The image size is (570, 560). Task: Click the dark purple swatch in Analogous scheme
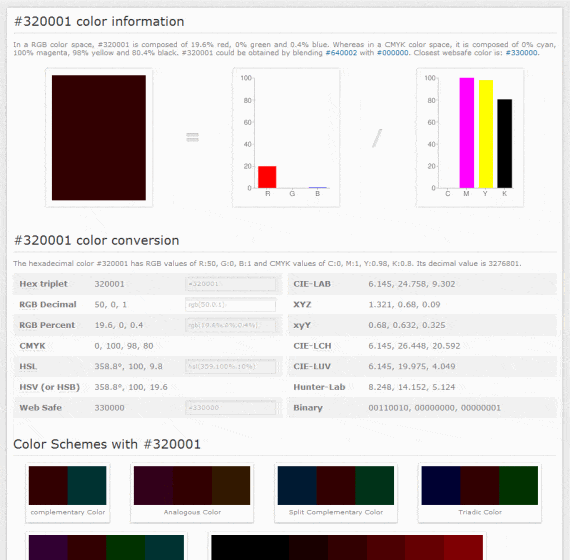pyautogui.click(x=153, y=485)
